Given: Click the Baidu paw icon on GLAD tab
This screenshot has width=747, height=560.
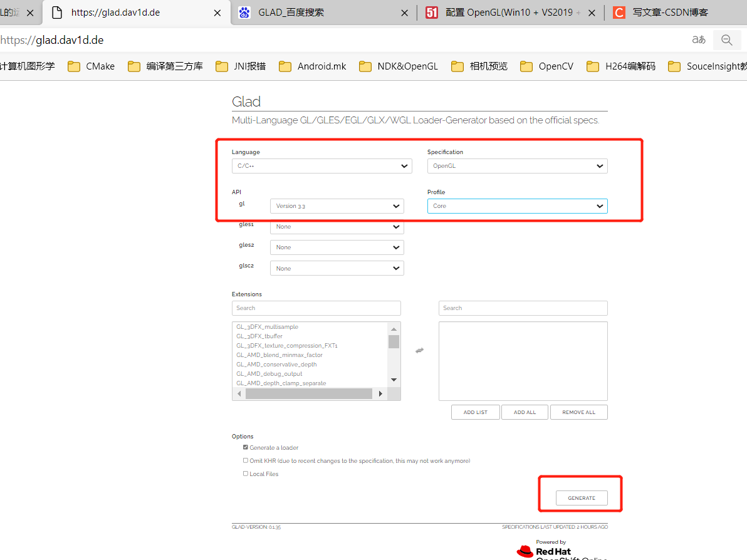Looking at the screenshot, I should coord(244,13).
